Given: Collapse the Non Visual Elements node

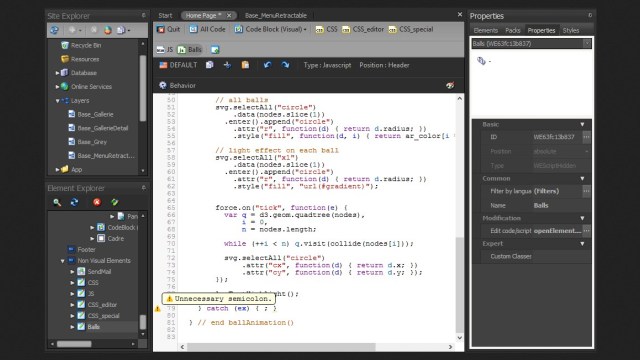Looking at the screenshot, I should pyautogui.click(x=62, y=261).
